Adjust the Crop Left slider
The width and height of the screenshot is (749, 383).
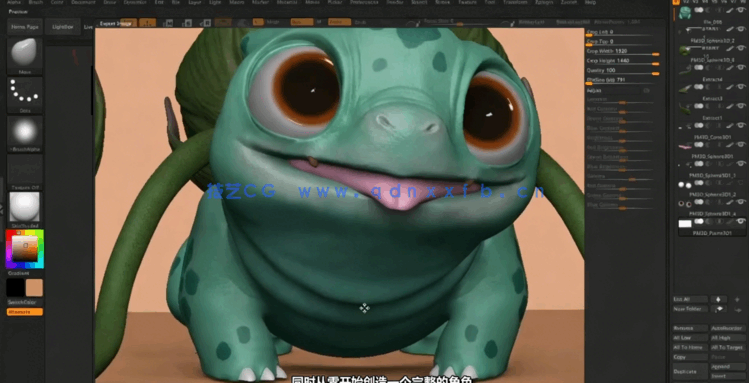(623, 32)
